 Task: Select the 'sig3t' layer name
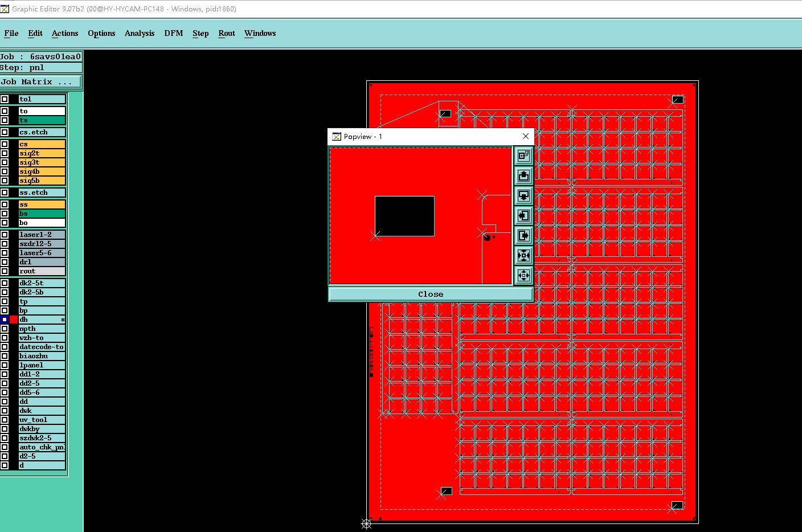42,162
